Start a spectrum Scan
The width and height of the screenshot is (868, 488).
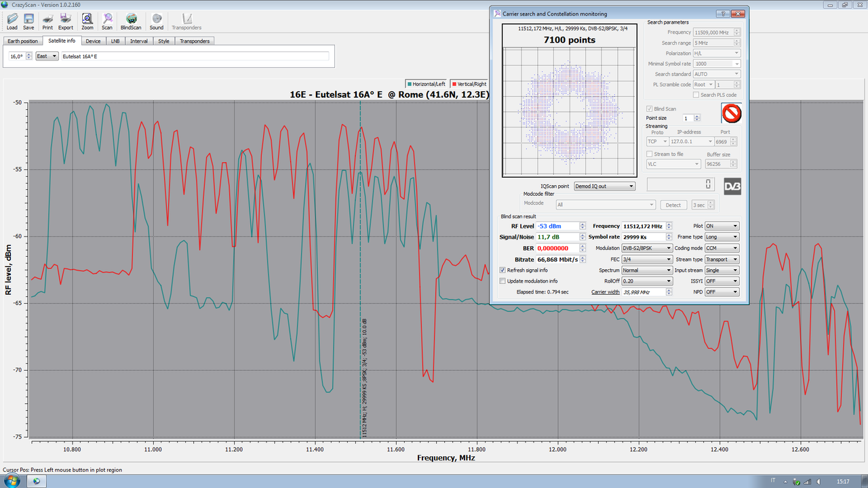tap(107, 21)
